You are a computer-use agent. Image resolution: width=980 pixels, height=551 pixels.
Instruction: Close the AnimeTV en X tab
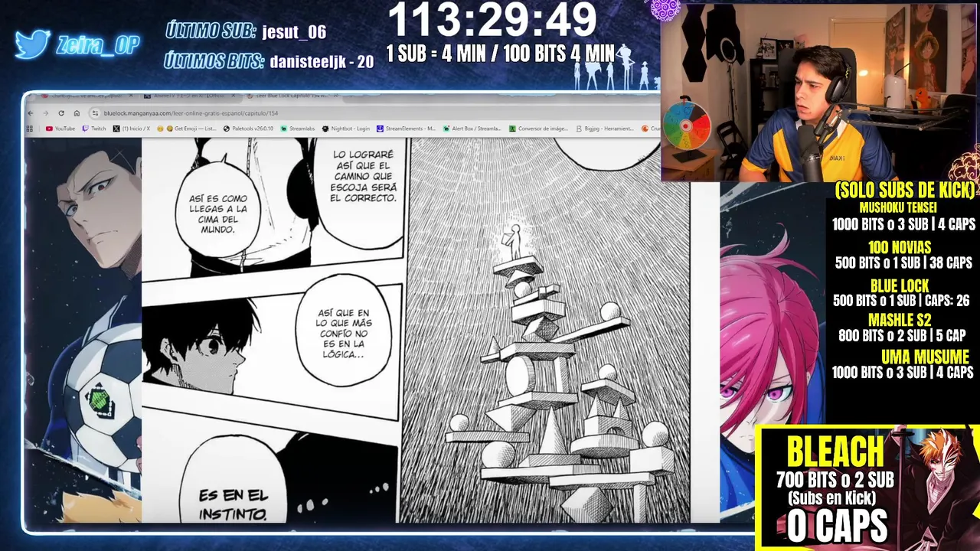point(234,96)
